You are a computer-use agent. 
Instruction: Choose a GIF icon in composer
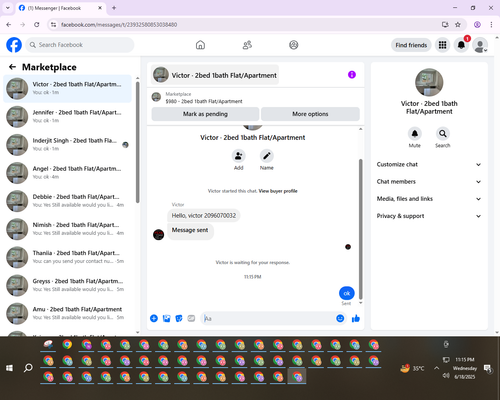point(191,318)
